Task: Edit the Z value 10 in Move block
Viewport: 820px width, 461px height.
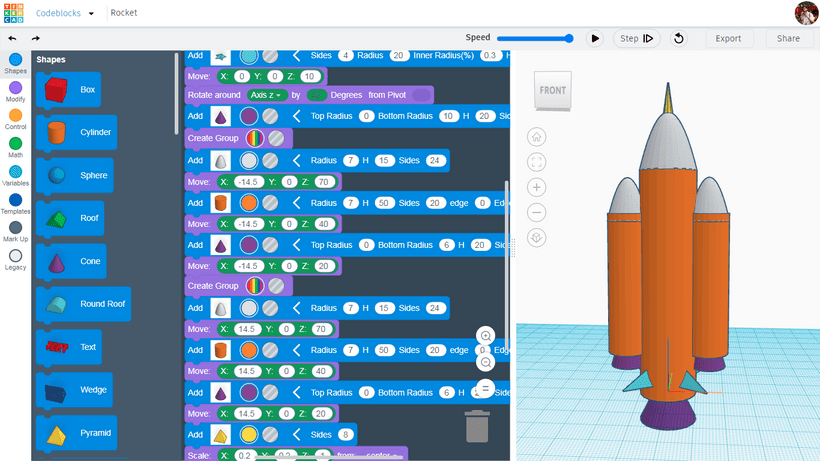Action: [310, 76]
